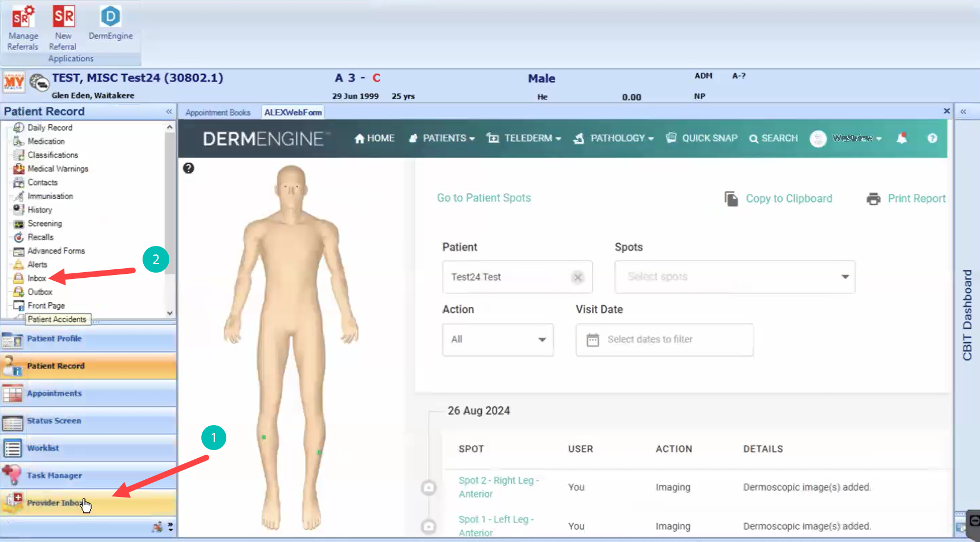The width and height of the screenshot is (980, 542).
Task: Open PATHOLOGY dropdown menu
Action: tap(613, 138)
